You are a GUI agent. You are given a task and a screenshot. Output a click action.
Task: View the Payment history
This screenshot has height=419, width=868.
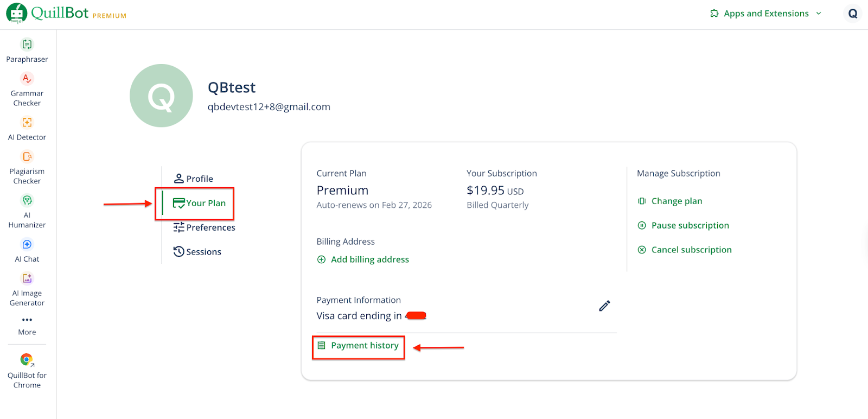(x=364, y=346)
